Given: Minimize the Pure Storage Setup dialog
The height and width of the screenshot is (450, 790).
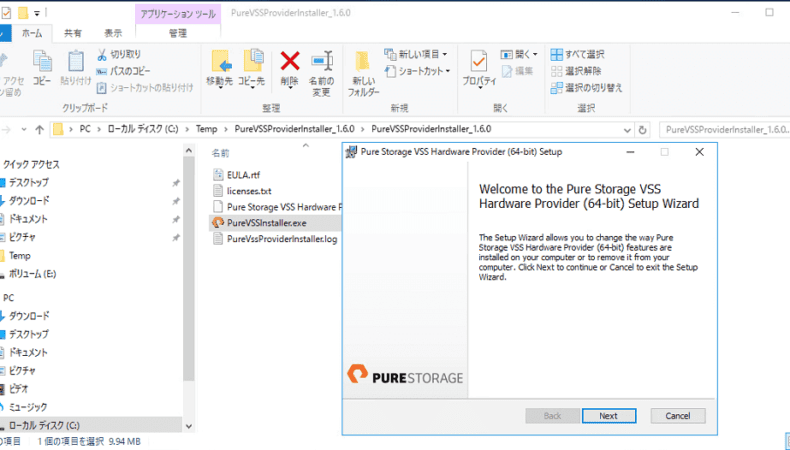Looking at the screenshot, I should (630, 152).
